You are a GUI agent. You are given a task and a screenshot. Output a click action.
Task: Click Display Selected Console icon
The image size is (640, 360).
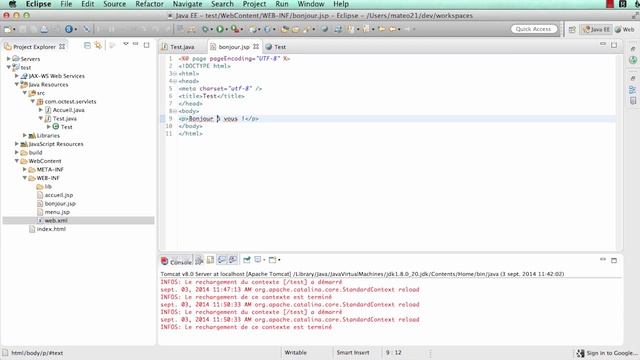pyautogui.click(x=258, y=260)
